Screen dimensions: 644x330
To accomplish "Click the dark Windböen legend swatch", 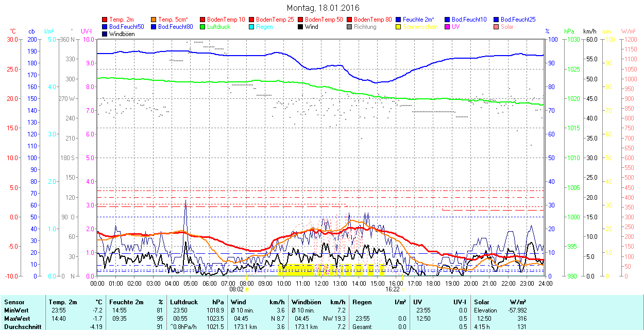I will [x=105, y=34].
